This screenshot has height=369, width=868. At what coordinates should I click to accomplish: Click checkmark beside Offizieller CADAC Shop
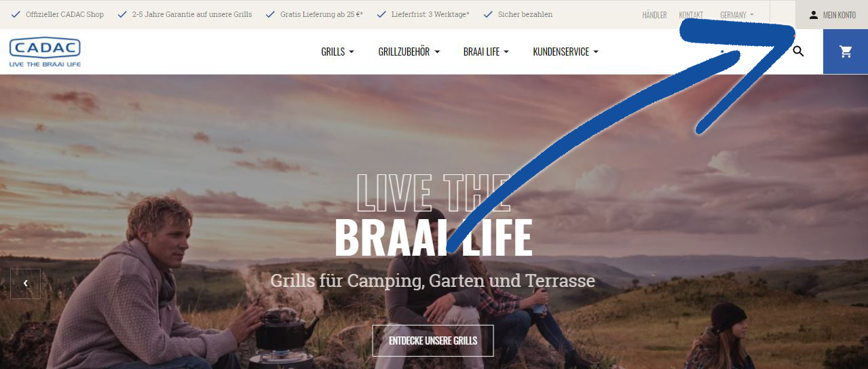15,14
